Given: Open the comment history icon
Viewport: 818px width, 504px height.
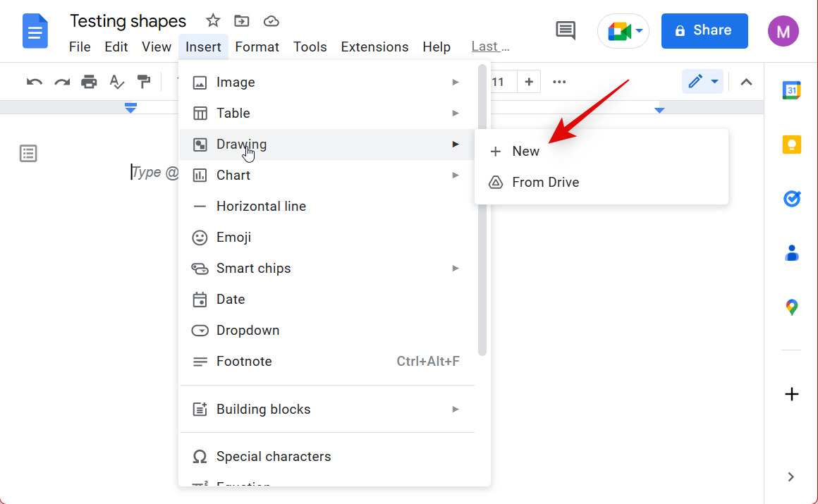Looking at the screenshot, I should [566, 31].
